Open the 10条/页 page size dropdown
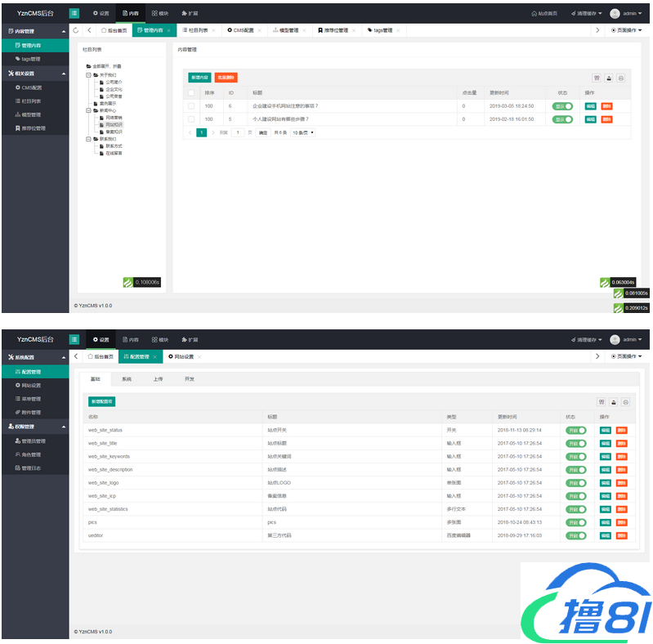653x644 pixels. pyautogui.click(x=303, y=132)
